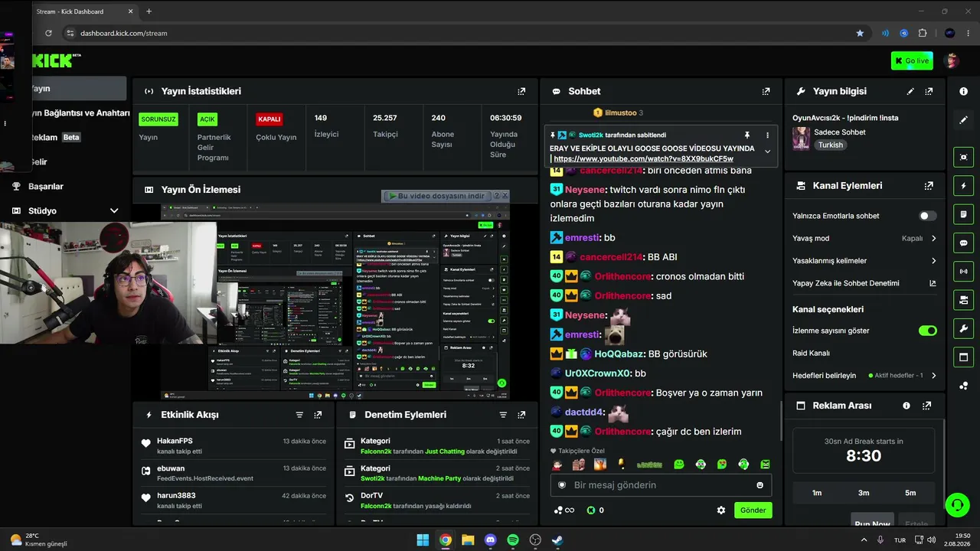Bookmark this page with the star icon
Image resolution: width=980 pixels, height=551 pixels.
[860, 33]
